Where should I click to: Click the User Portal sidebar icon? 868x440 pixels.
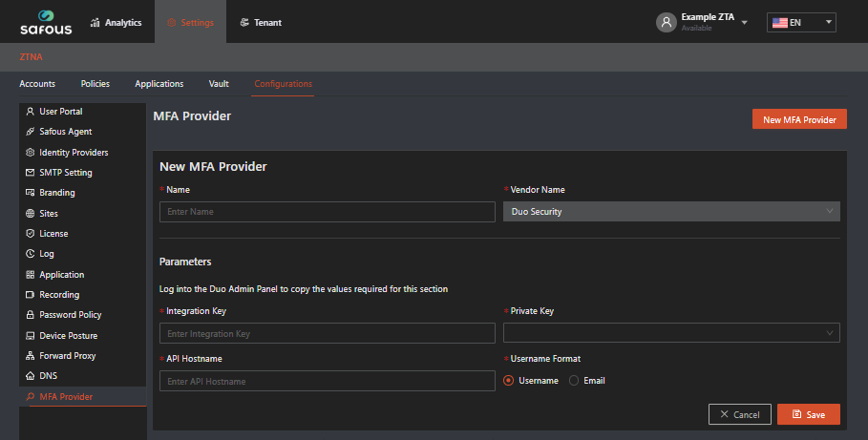[31, 112]
